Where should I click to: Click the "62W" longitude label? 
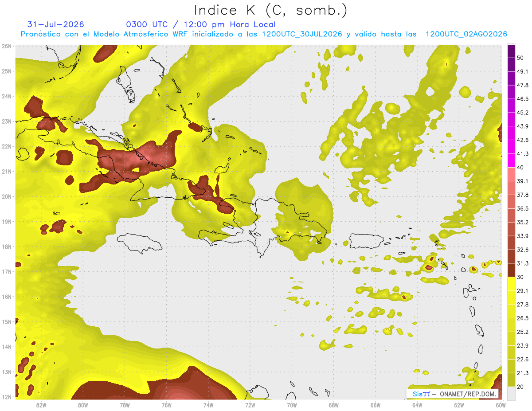[x=459, y=405]
